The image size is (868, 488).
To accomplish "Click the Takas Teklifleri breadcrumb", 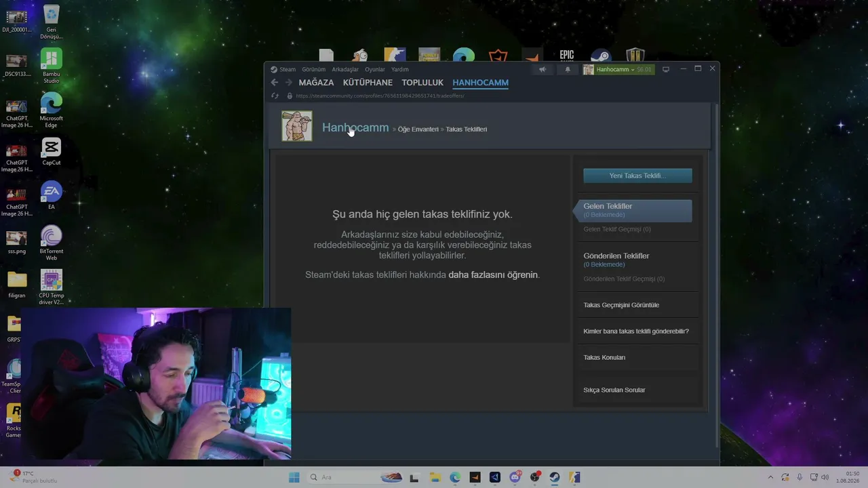I will tap(467, 129).
